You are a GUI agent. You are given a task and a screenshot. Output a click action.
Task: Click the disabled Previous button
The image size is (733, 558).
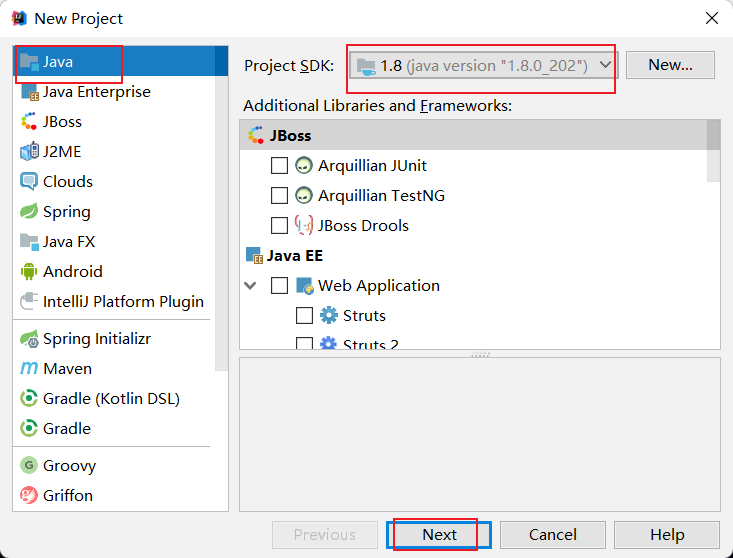click(325, 535)
